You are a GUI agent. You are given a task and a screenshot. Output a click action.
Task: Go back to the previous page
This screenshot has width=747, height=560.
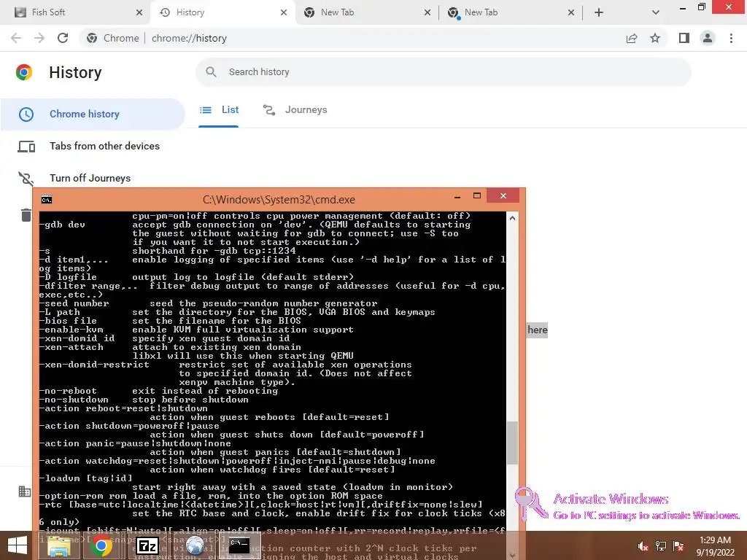(16, 38)
